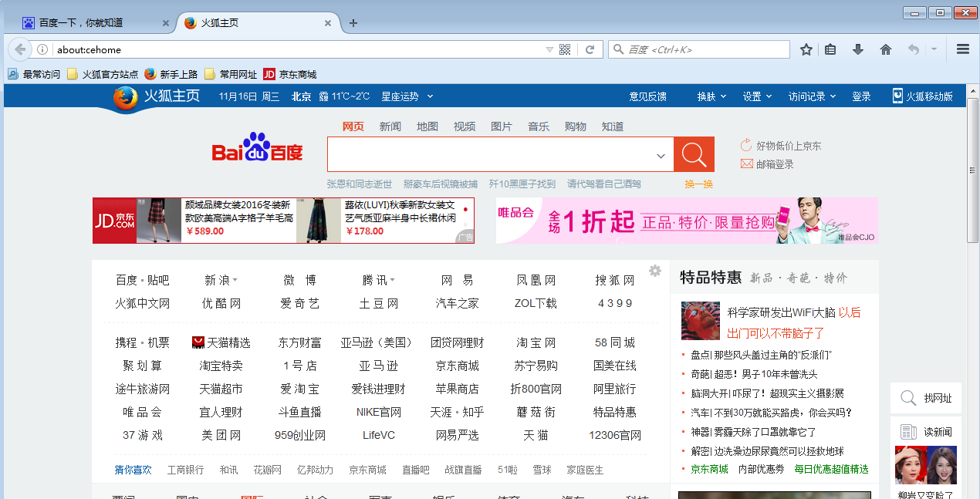
Task: Go back with the browser back arrow
Action: [x=20, y=49]
